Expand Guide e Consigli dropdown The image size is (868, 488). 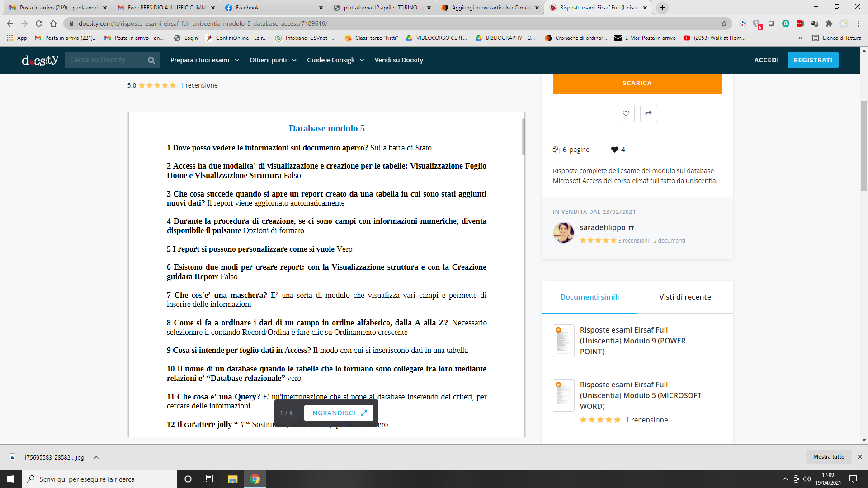click(335, 60)
